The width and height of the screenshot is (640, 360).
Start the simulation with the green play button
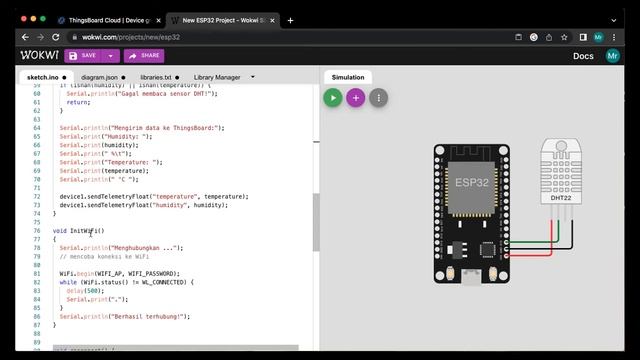[x=333, y=98]
